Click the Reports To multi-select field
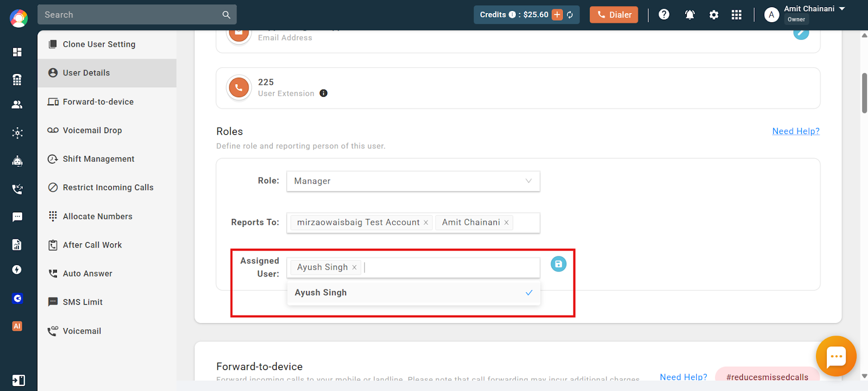The height and width of the screenshot is (391, 868). pos(413,223)
